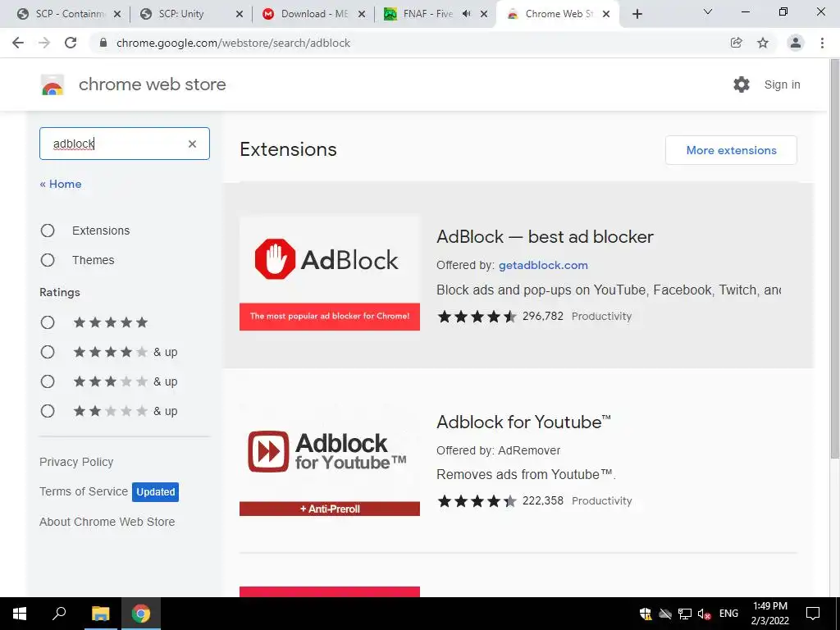Open the tab search chevron
The height and width of the screenshot is (630, 840).
coord(708,11)
